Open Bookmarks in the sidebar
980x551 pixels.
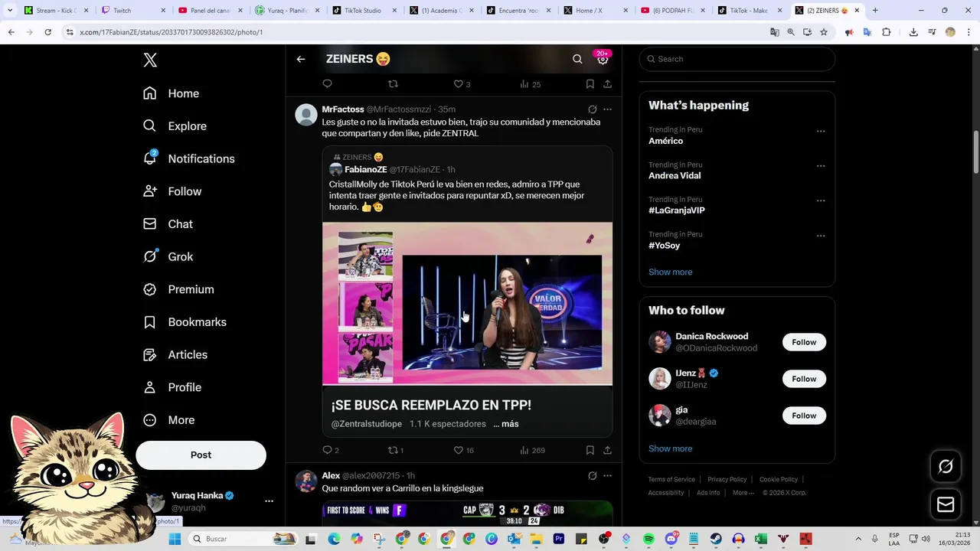pyautogui.click(x=185, y=322)
